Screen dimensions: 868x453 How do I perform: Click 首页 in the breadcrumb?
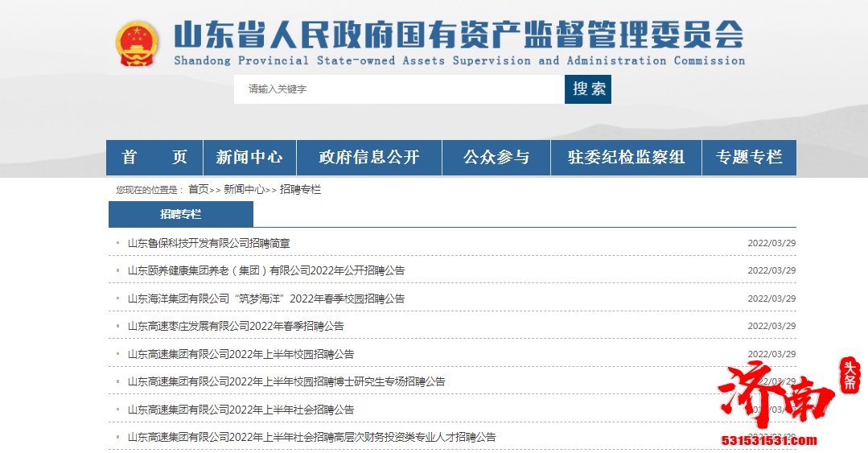[x=198, y=189]
